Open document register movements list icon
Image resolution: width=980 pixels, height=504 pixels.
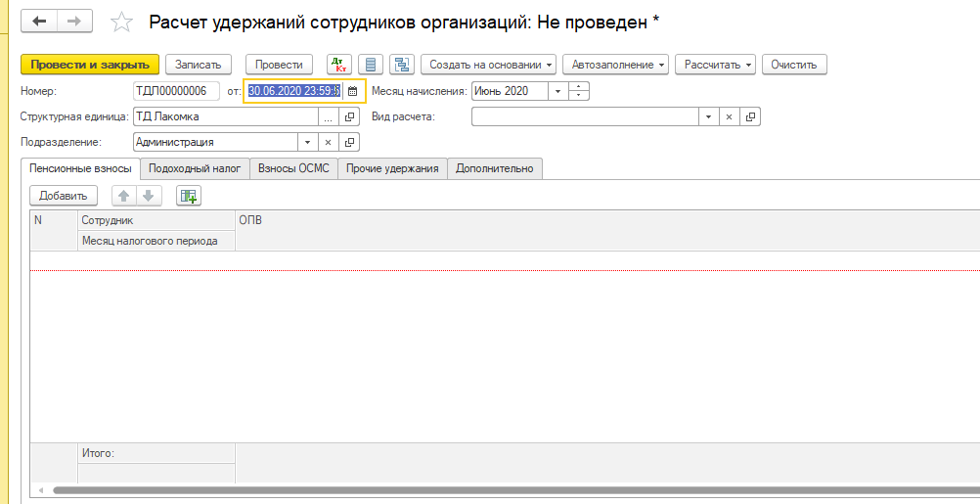371,65
